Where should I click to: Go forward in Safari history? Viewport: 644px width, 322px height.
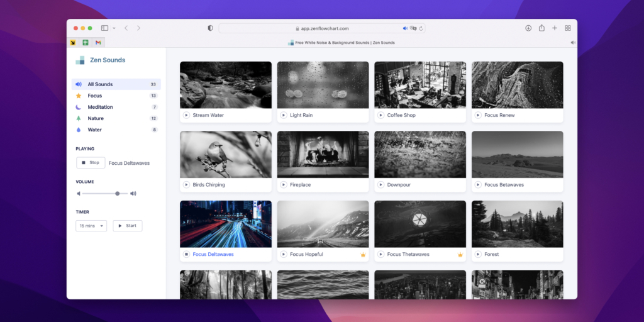tap(139, 28)
